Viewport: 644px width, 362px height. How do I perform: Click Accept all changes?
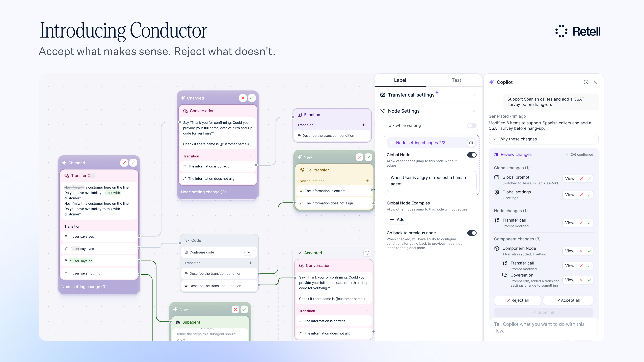tap(568, 300)
